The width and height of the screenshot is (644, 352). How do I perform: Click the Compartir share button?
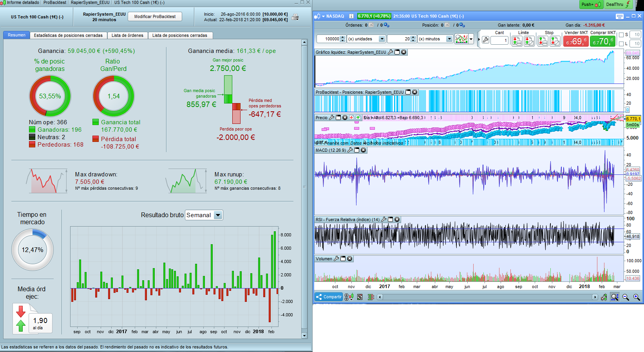329,297
